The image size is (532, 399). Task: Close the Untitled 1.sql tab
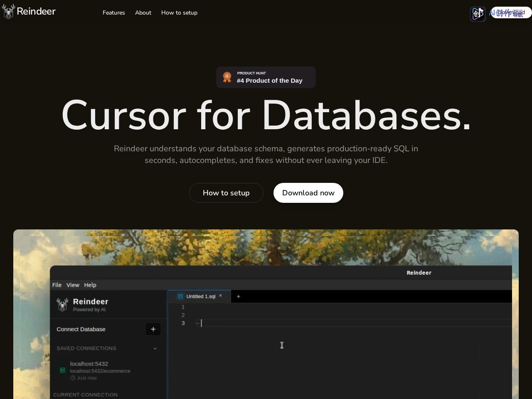click(x=221, y=296)
